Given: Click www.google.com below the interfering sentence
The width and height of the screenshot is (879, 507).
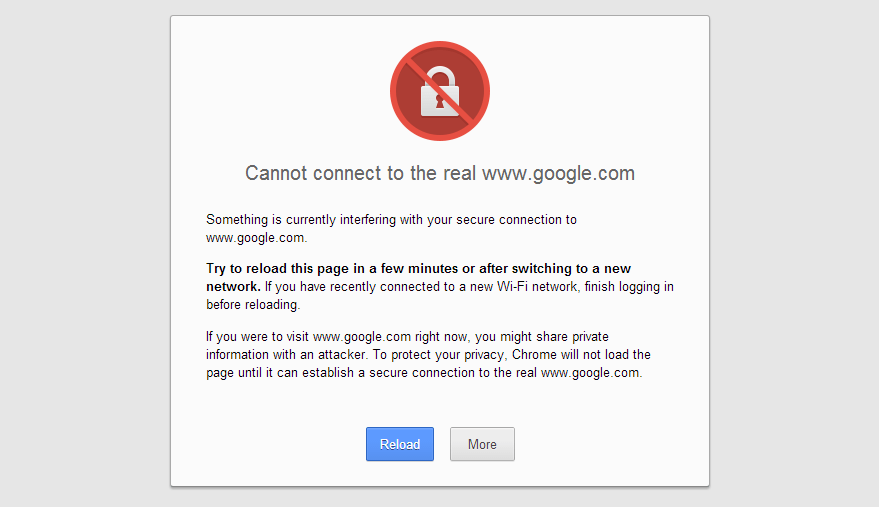Looking at the screenshot, I should tap(255, 238).
